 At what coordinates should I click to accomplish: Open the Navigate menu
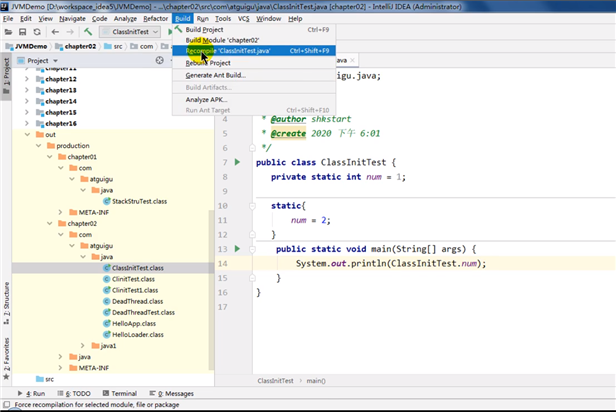(72, 18)
